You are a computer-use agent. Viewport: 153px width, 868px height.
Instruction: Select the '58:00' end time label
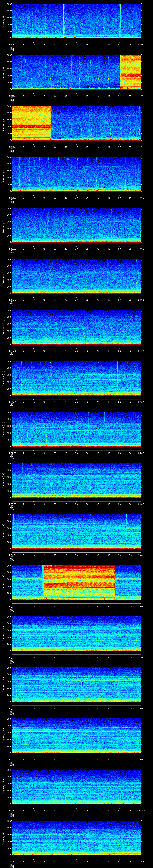(141, 708)
